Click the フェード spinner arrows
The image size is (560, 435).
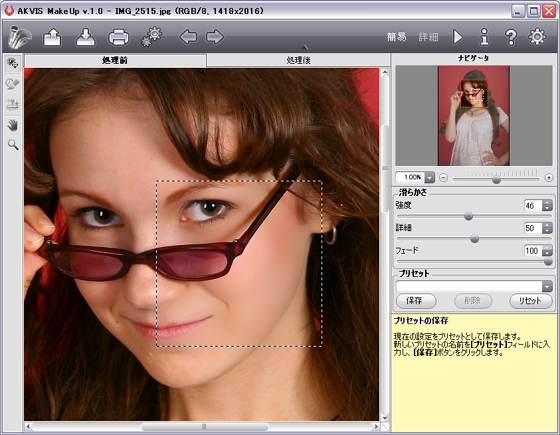tap(547, 251)
